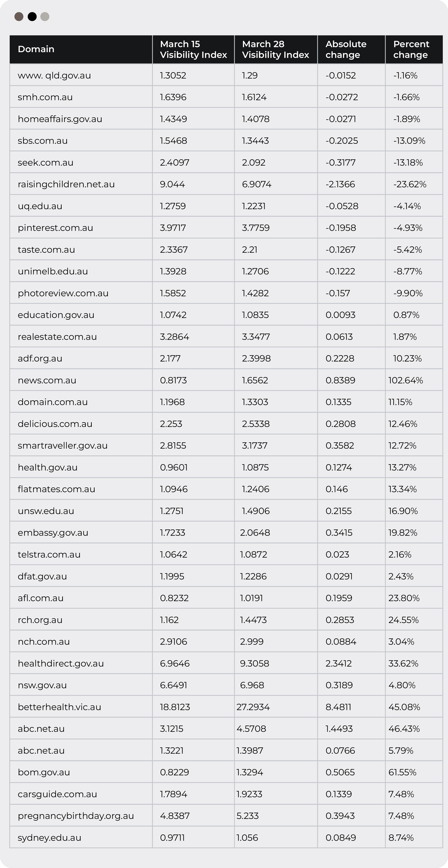Select the March 28 Visibility Index header

click(275, 49)
